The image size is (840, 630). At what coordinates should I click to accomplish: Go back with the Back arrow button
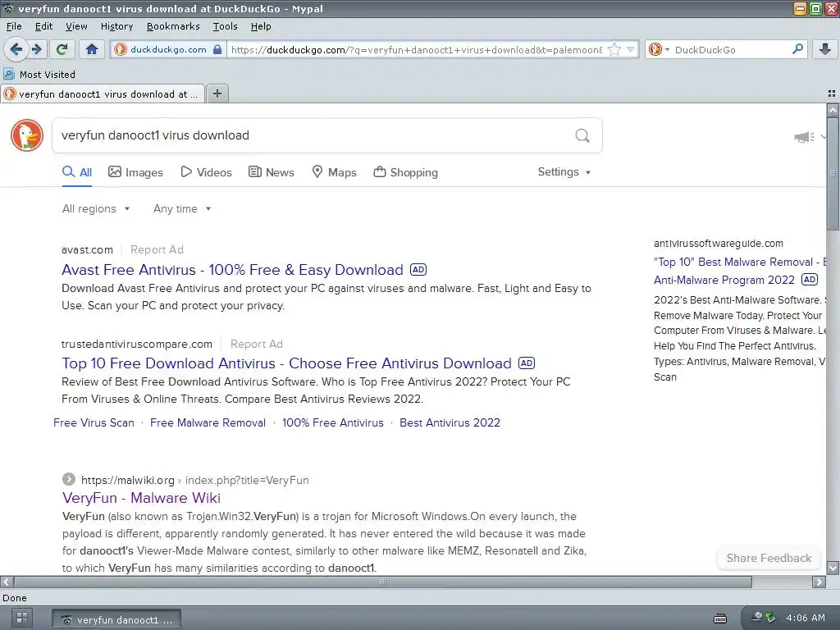[x=16, y=49]
